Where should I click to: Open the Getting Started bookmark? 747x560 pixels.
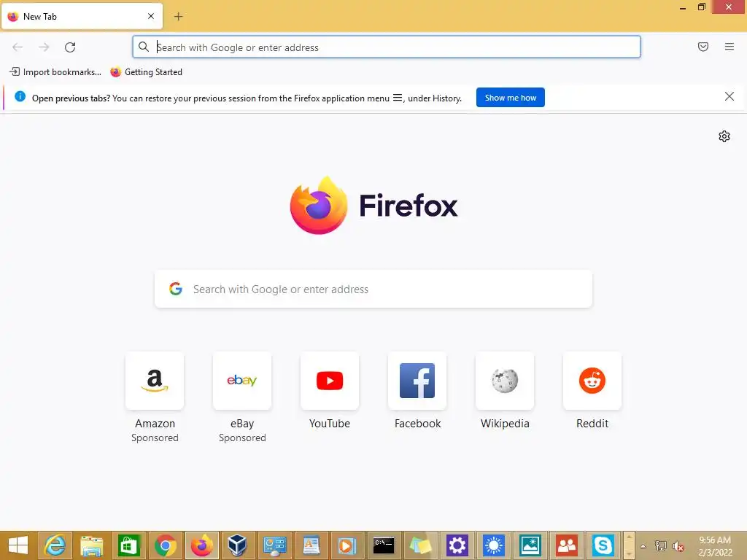pos(146,72)
